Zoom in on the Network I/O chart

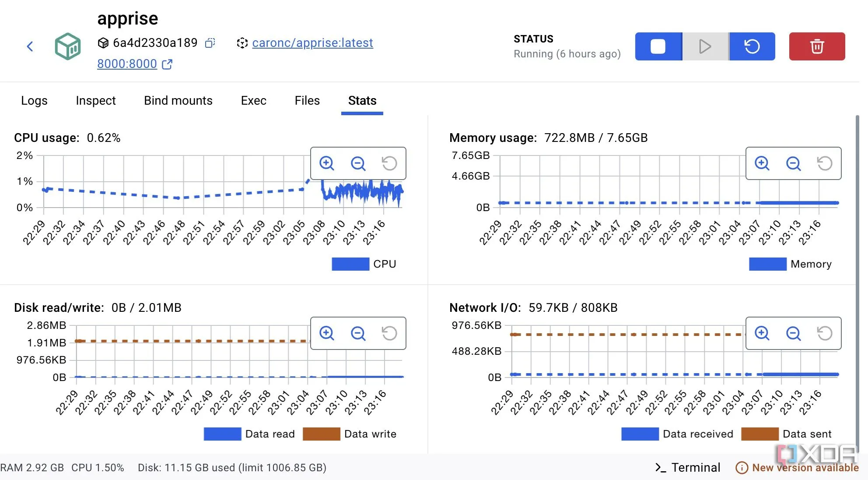point(762,333)
